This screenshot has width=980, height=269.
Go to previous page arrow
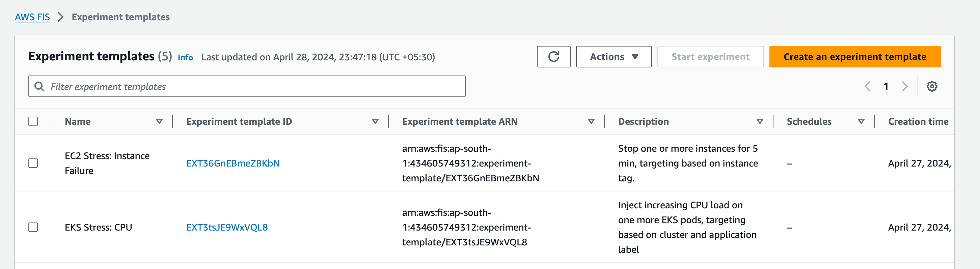pos(867,86)
